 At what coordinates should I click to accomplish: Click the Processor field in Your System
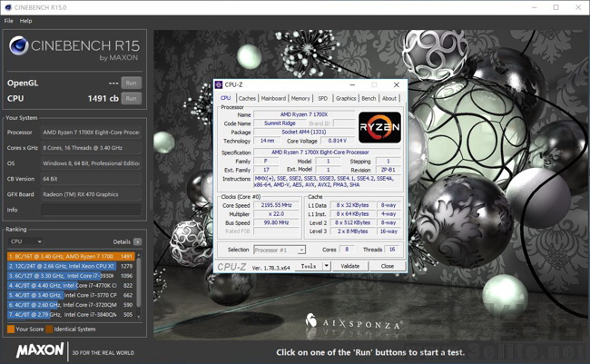click(x=91, y=133)
